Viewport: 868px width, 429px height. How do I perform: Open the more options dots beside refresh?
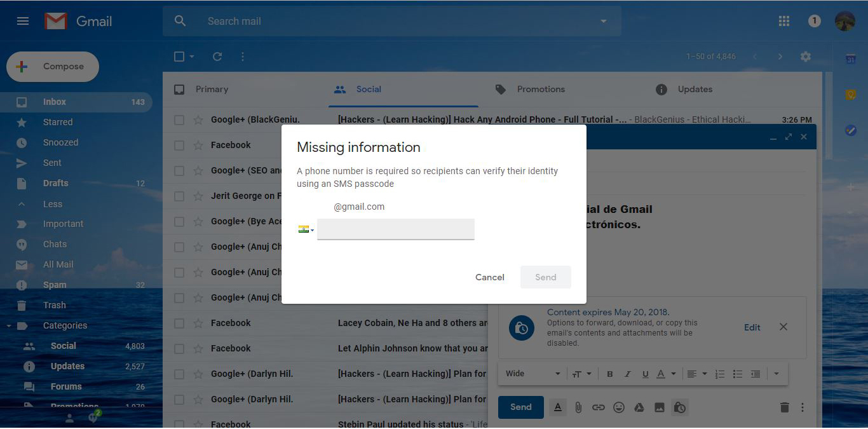point(243,57)
